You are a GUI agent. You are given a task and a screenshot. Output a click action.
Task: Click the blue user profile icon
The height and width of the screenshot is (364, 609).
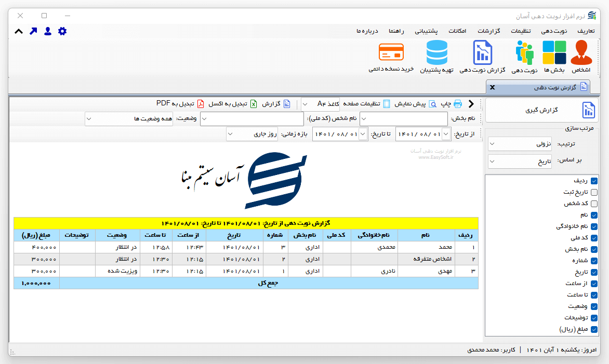pos(48,31)
